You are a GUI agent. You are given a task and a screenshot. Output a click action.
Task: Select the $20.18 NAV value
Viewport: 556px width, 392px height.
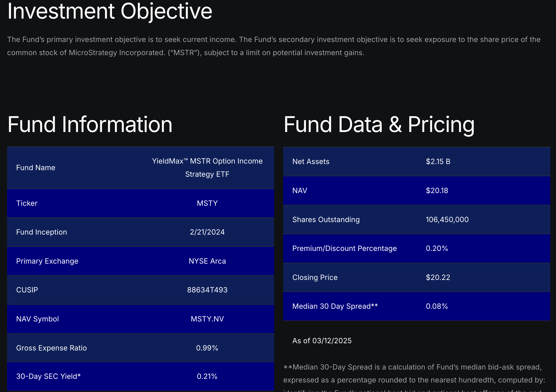pos(437,191)
